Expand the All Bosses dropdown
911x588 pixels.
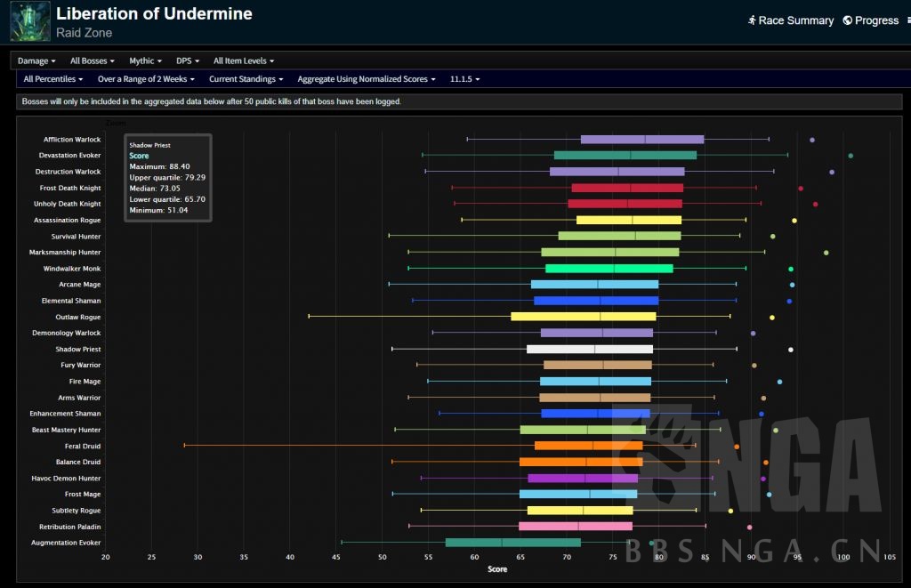click(93, 61)
